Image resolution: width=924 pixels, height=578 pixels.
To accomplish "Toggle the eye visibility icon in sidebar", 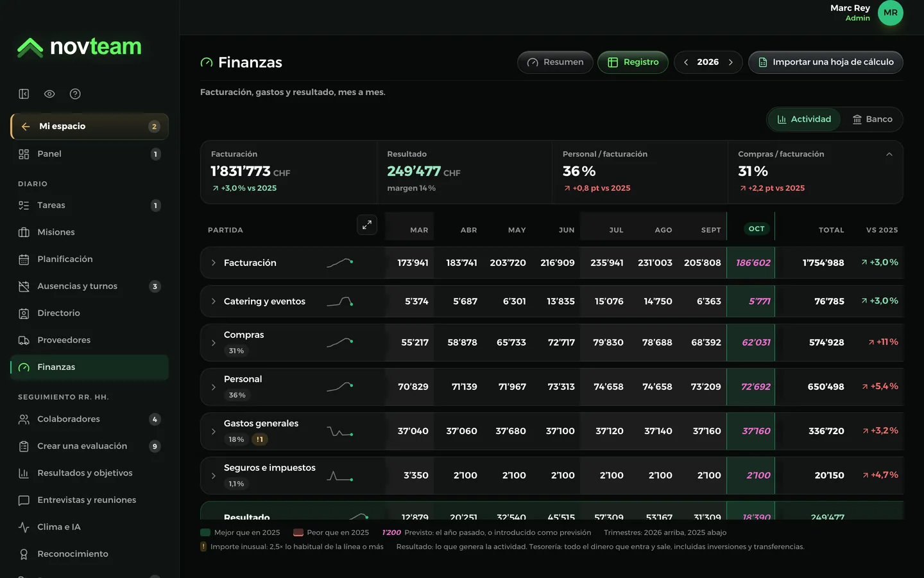I will click(49, 94).
